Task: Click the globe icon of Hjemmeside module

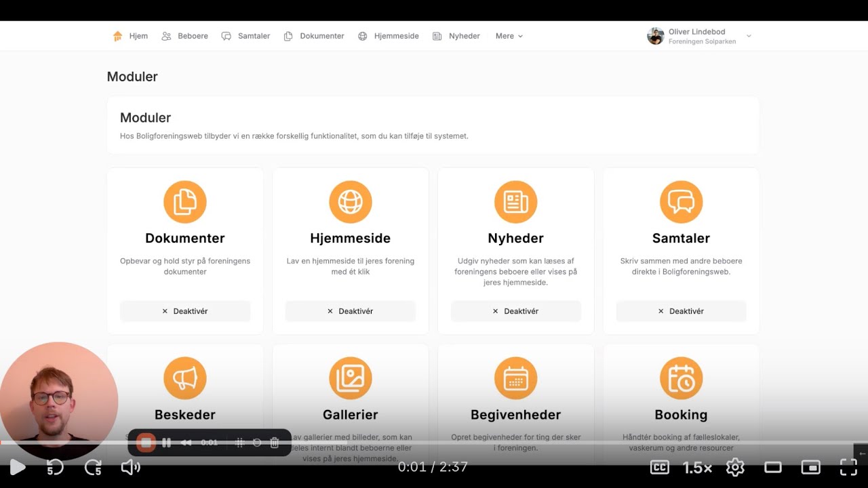Action: point(351,202)
